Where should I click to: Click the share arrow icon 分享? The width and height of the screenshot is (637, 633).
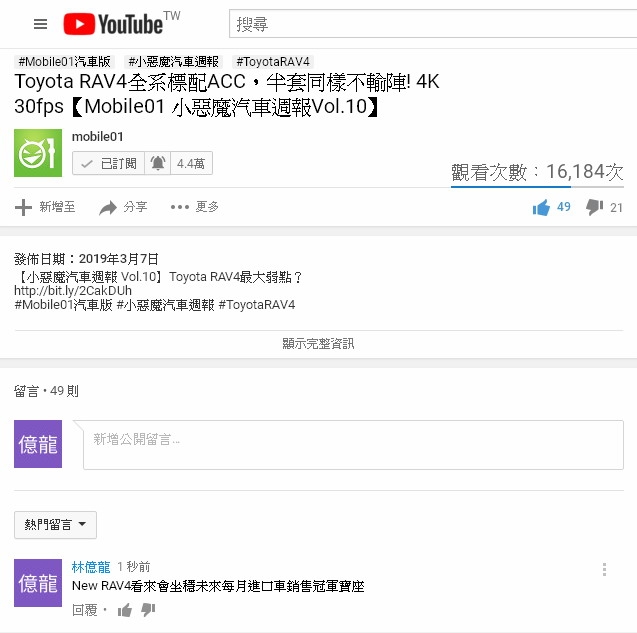tap(108, 208)
